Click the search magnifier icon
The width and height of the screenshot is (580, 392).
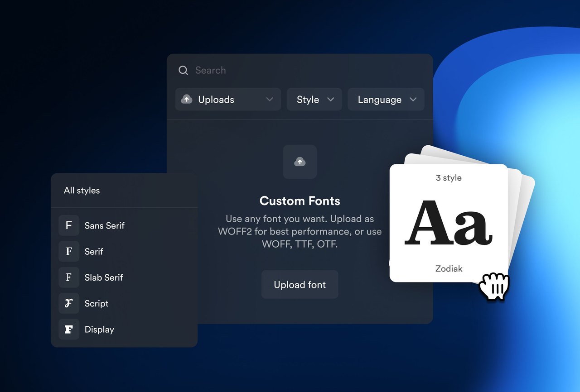[x=183, y=70]
